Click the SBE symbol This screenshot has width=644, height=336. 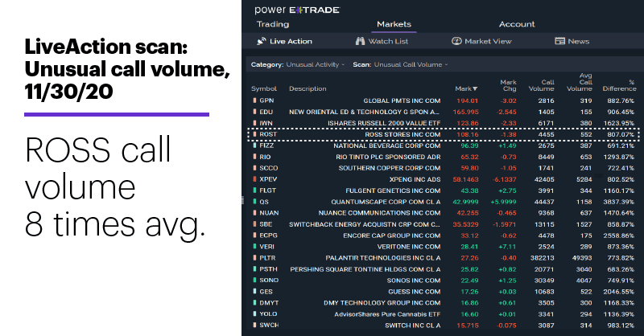tap(266, 224)
